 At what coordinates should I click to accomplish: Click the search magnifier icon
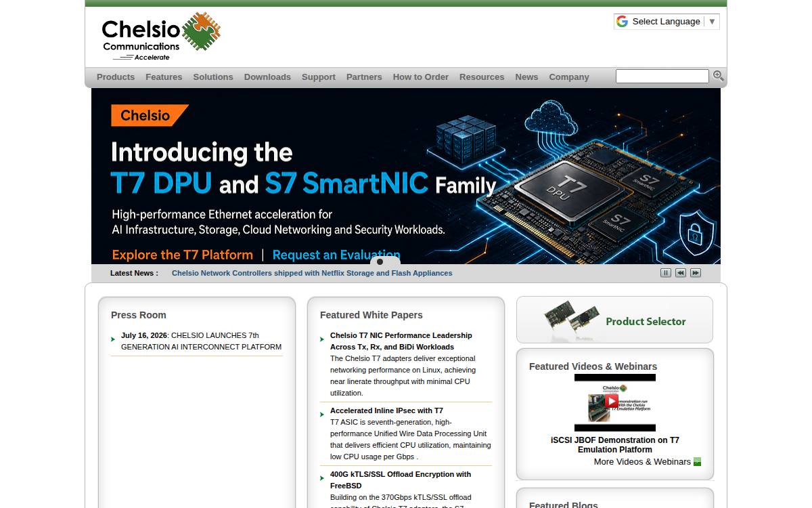[719, 76]
